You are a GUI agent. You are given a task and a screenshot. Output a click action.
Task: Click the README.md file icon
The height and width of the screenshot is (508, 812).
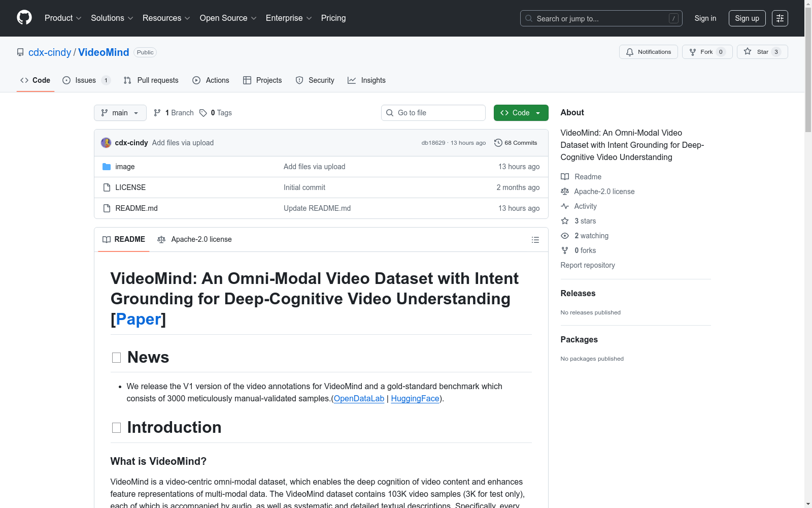pos(107,208)
